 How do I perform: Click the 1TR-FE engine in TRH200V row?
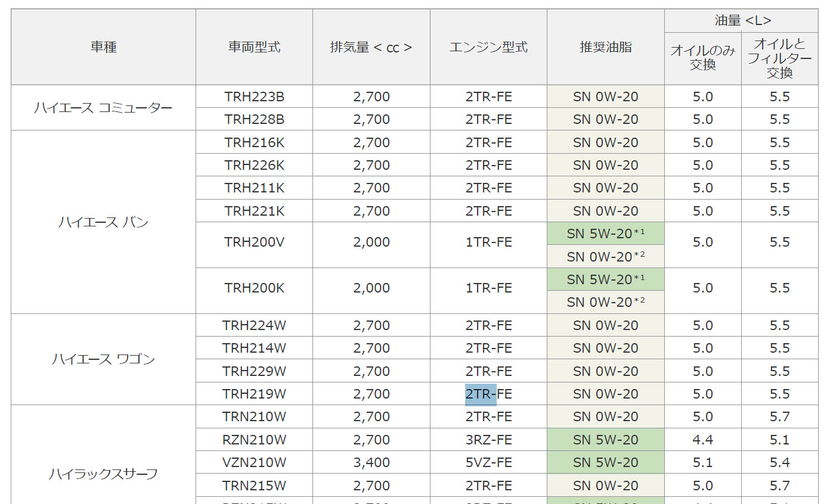tap(488, 242)
